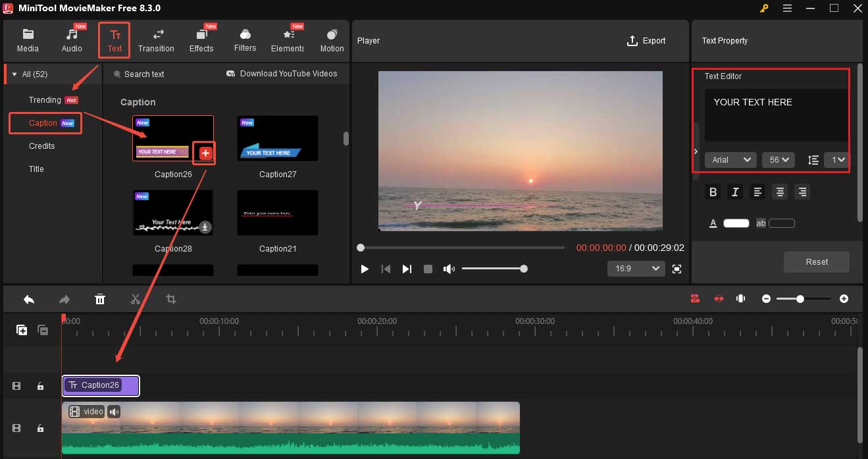Screen dimensions: 868x459
Task: Click the red split-marker icon
Action: (x=719, y=299)
